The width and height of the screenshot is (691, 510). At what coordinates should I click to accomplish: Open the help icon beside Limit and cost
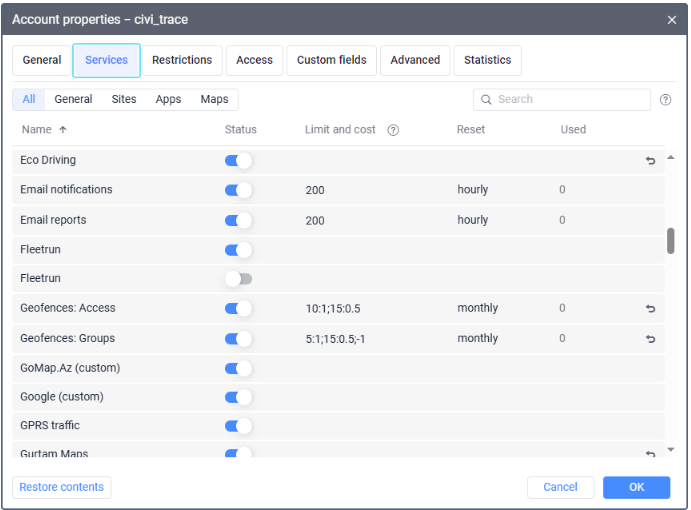point(393,130)
